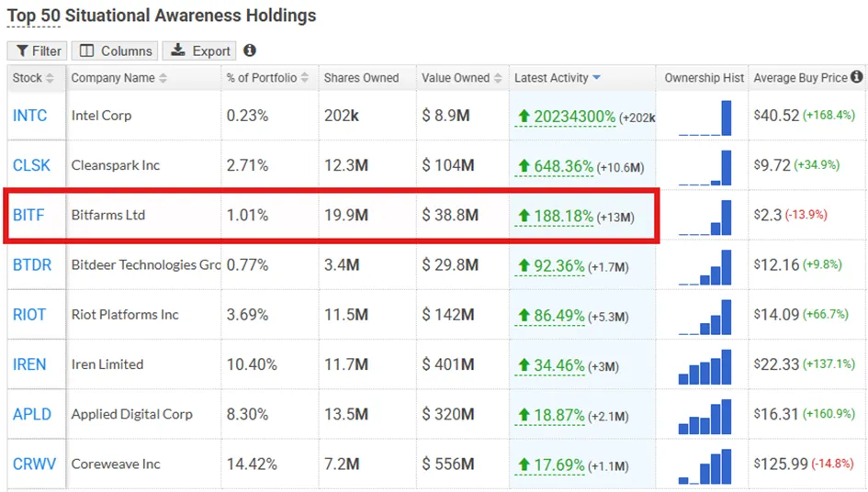The image size is (868, 492).
Task: Open the CRWV ticker link
Action: click(x=34, y=464)
